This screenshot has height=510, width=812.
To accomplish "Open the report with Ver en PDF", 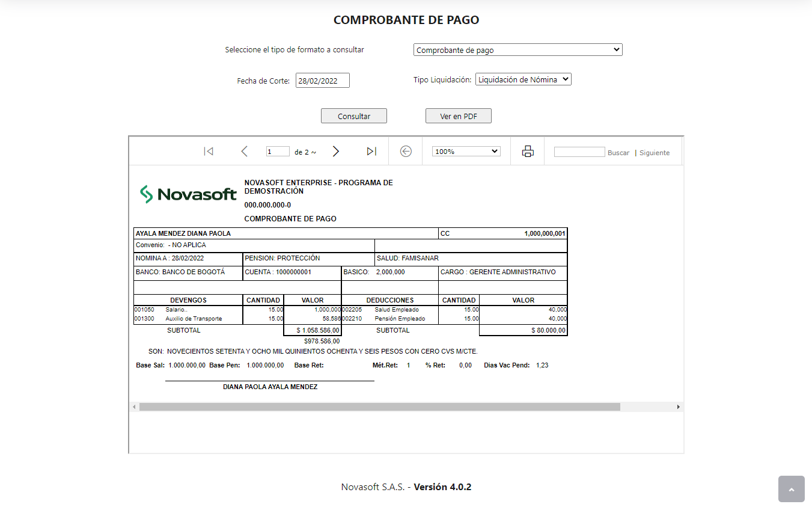I will pyautogui.click(x=458, y=115).
